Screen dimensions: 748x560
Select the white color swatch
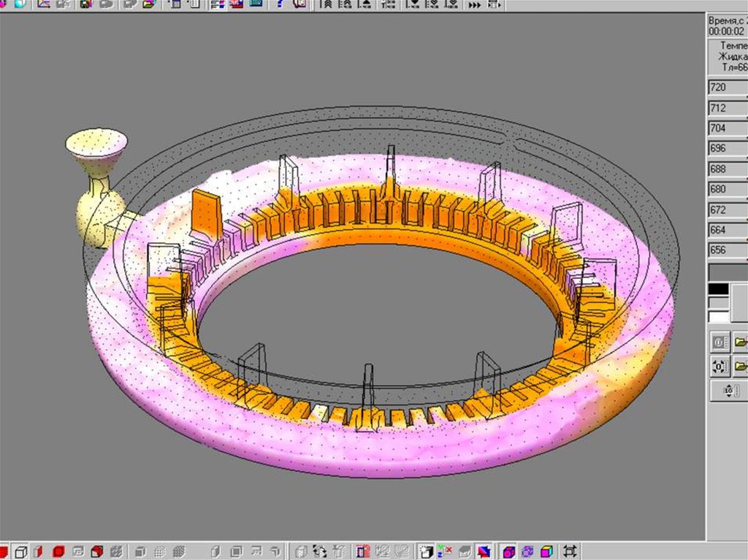[x=719, y=317]
